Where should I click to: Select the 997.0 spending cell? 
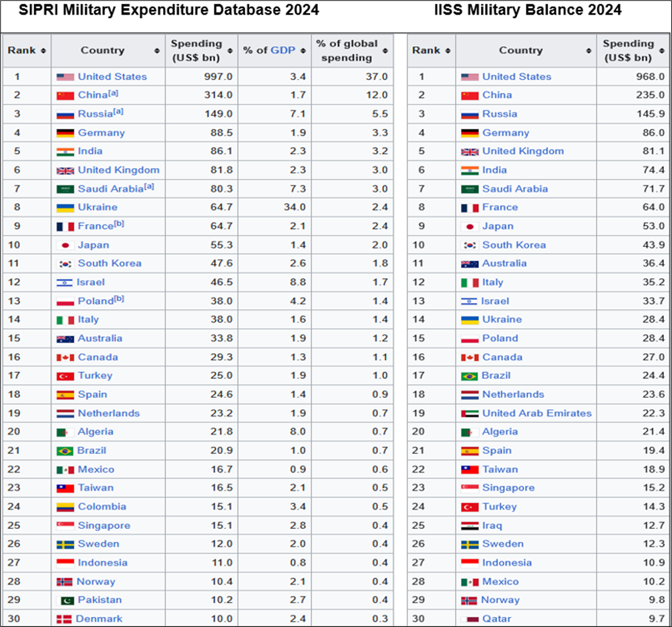coord(202,77)
